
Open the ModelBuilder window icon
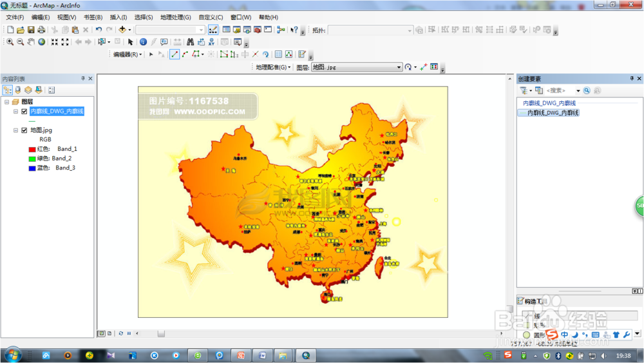pos(281,30)
